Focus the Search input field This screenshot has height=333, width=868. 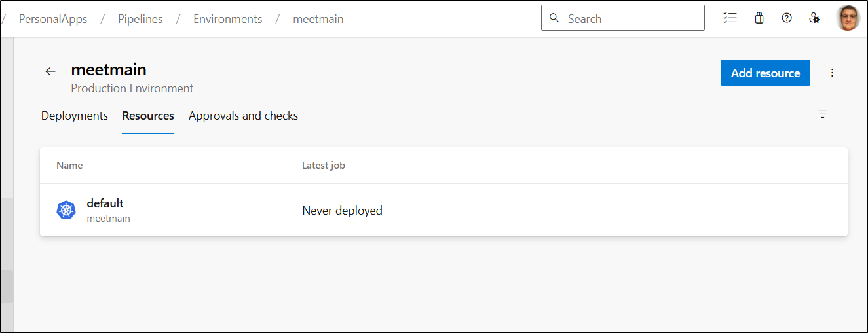coord(623,18)
